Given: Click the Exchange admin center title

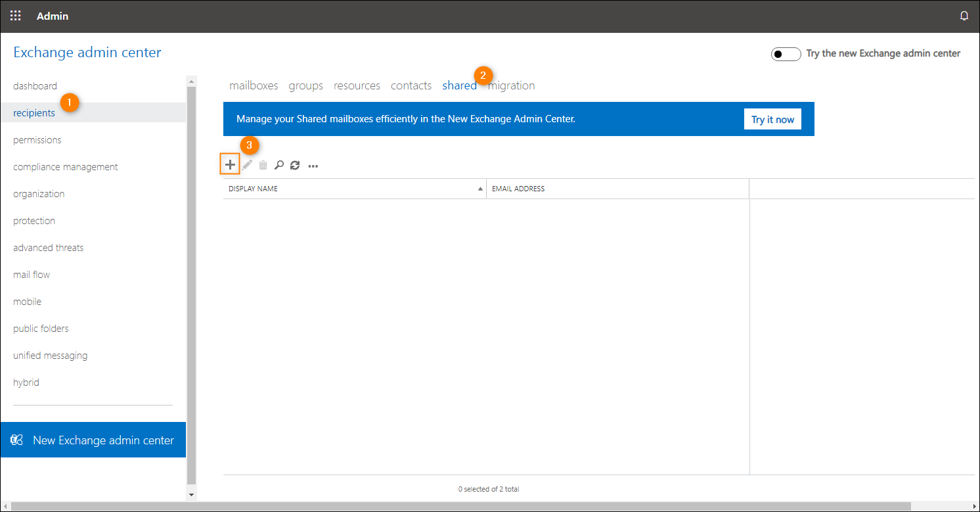Looking at the screenshot, I should tap(87, 53).
